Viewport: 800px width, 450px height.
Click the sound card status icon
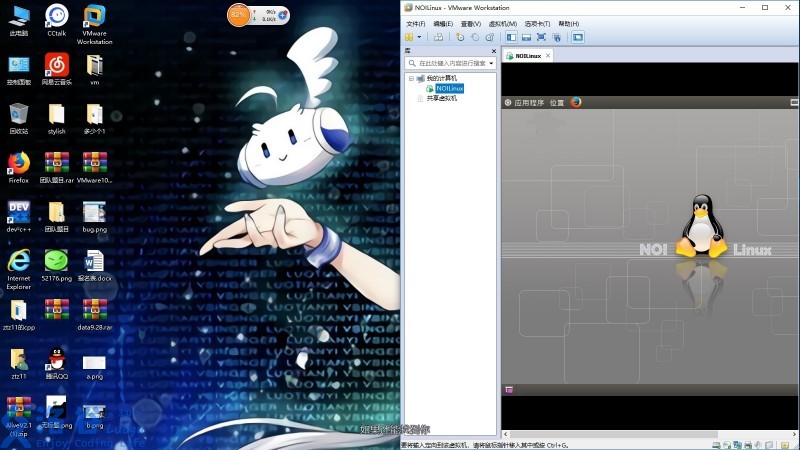tap(758, 445)
